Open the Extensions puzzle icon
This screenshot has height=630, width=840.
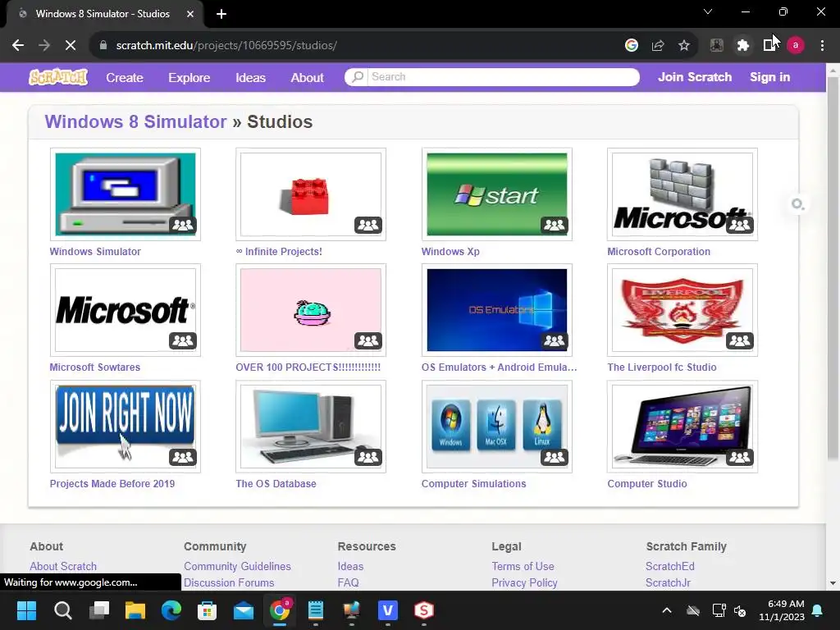click(743, 46)
